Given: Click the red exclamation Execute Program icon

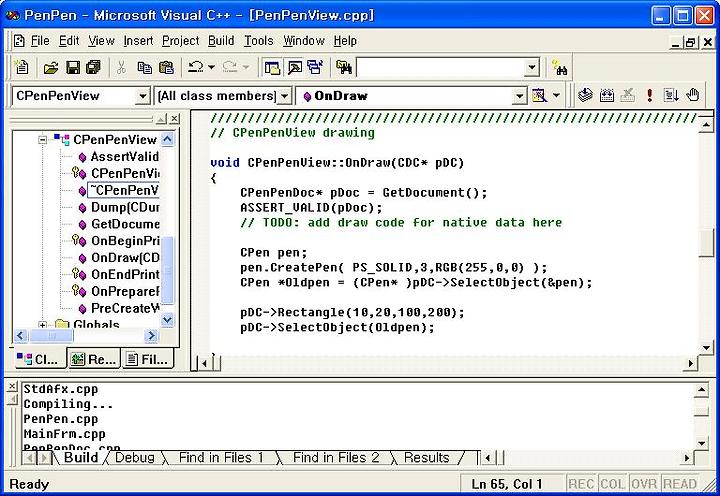Looking at the screenshot, I should [649, 95].
